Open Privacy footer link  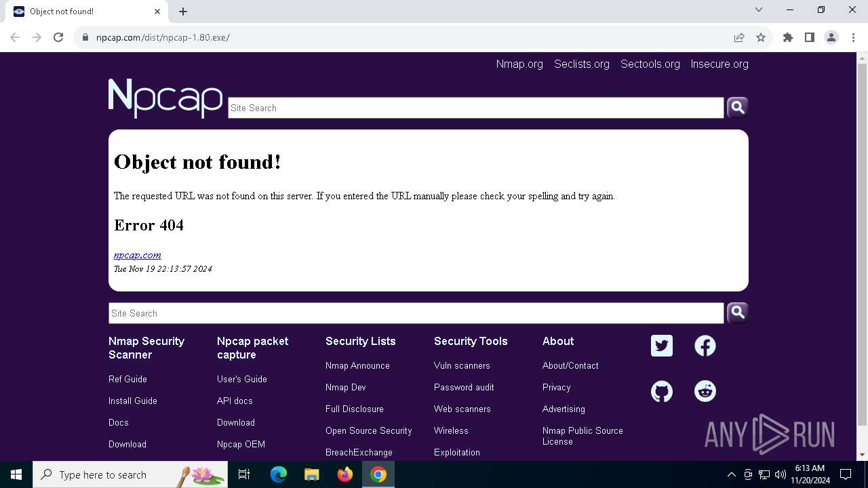point(557,387)
